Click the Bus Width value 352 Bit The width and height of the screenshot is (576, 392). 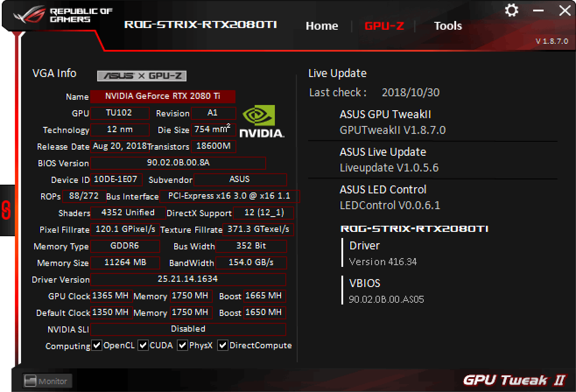click(x=251, y=246)
